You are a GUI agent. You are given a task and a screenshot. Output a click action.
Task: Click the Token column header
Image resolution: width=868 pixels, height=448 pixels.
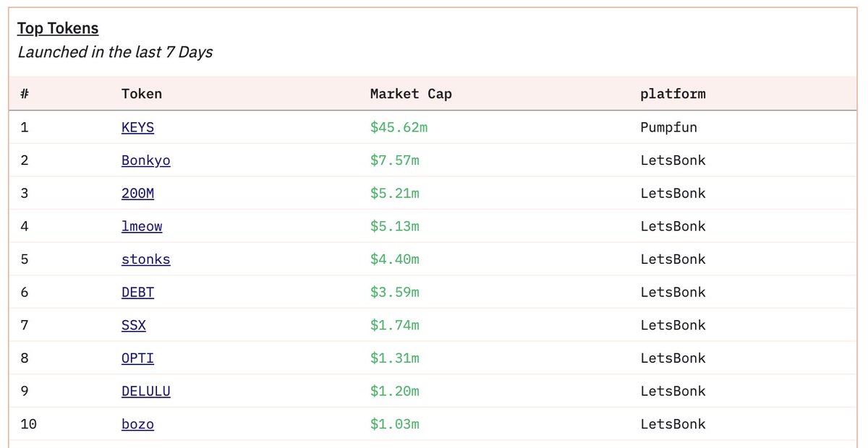(x=142, y=94)
